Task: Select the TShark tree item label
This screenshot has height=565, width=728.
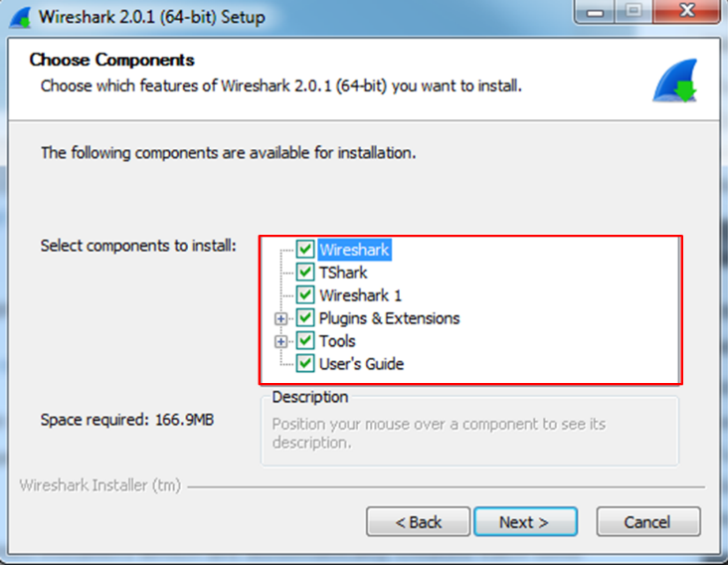Action: pyautogui.click(x=343, y=273)
